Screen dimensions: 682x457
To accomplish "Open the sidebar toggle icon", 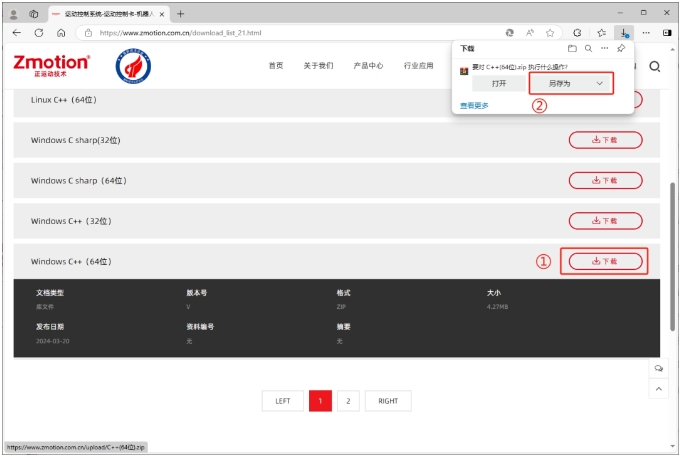I will coord(667,33).
